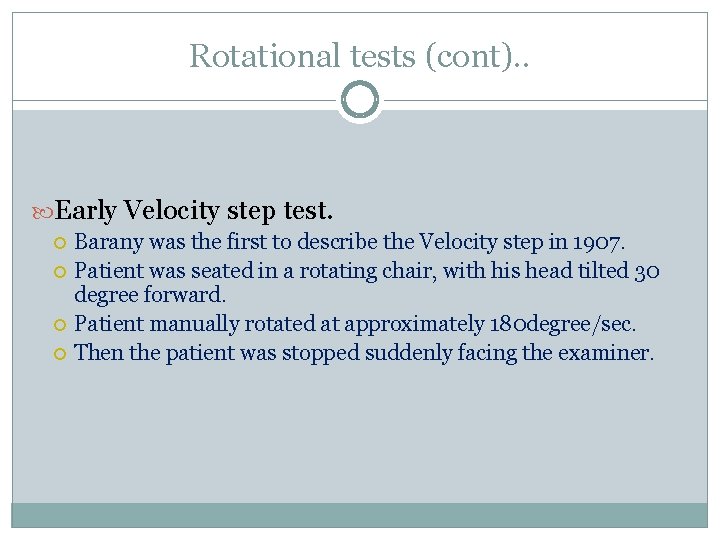720x540 pixels.
Task: Click the 'degree forward.' continuation line
Action: tap(151, 296)
